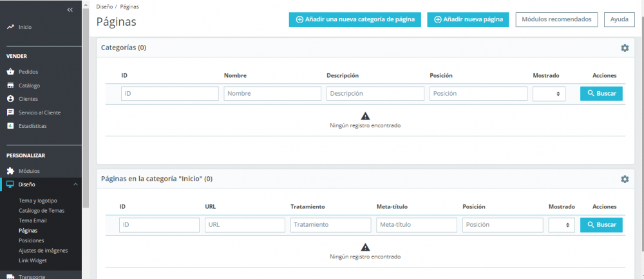This screenshot has width=644, height=279.
Task: Click the Catálogo store icon
Action: point(10,85)
